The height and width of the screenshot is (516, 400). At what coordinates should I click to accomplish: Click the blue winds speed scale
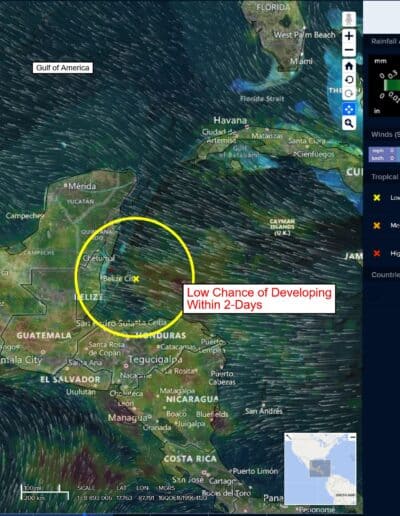point(384,154)
